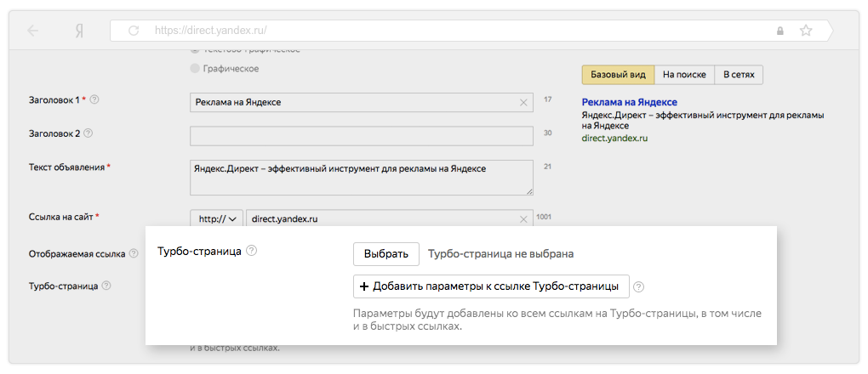868x374 pixels.
Task: Open help icon next to Заголовок 2
Action: [88, 133]
